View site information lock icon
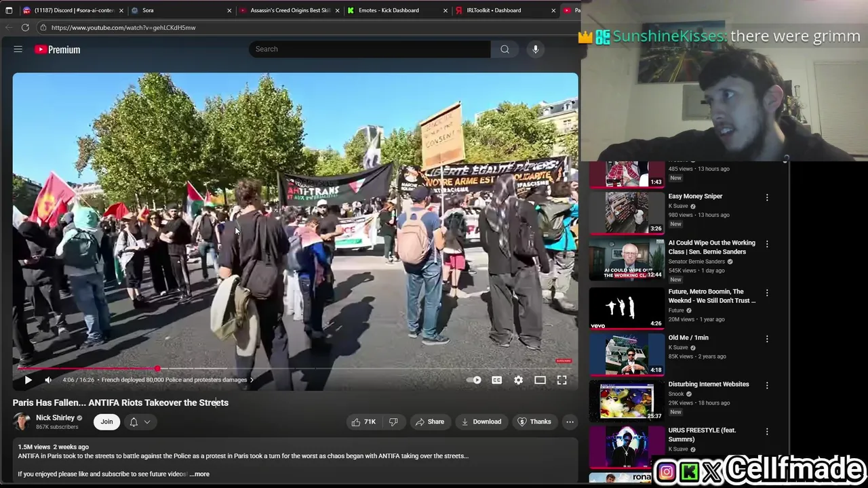 (x=43, y=28)
